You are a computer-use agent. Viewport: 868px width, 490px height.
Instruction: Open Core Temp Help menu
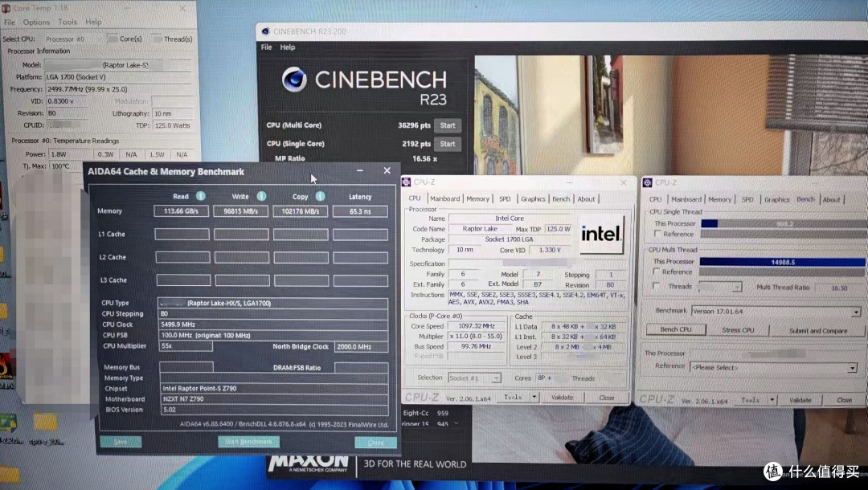click(93, 22)
